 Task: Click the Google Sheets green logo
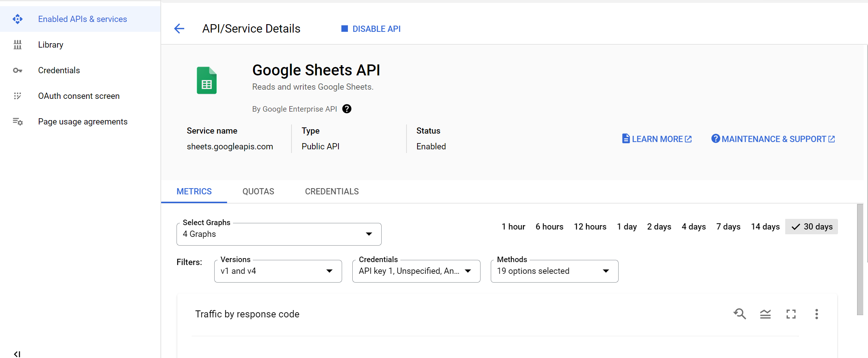[207, 80]
